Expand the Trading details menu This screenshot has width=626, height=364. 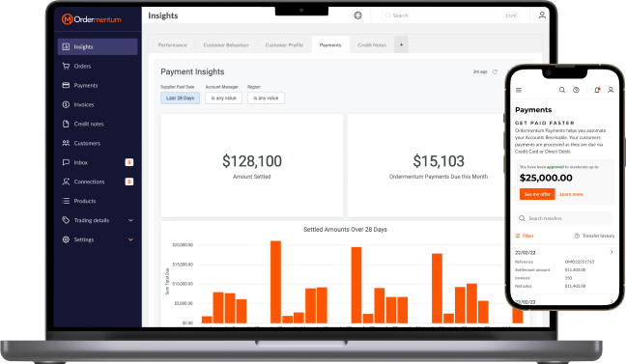coord(130,220)
